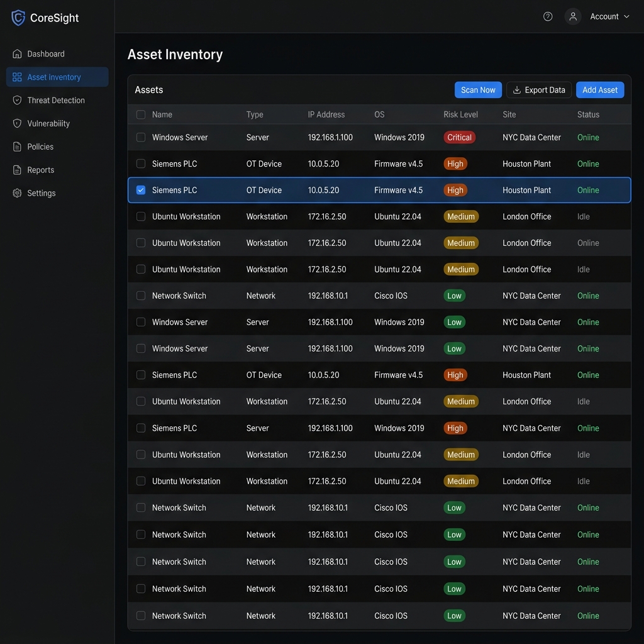Open the Dashboard via its home icon
644x644 pixels.
click(16, 53)
